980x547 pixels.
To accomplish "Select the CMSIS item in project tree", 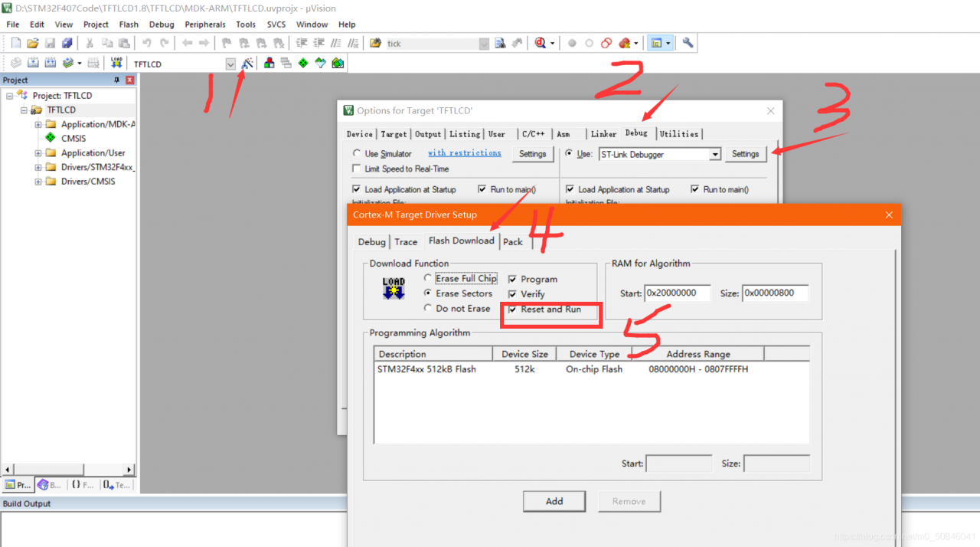I will (x=73, y=139).
